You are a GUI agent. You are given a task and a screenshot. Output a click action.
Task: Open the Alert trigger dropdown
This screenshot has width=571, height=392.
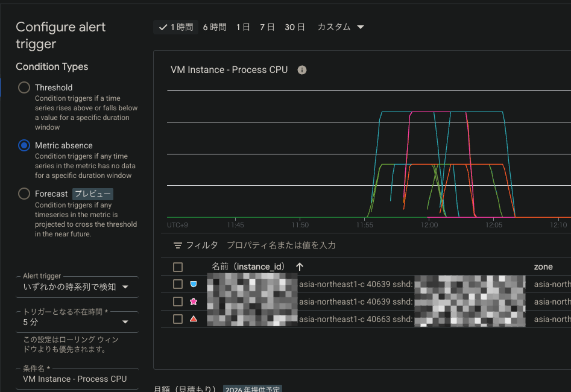[x=77, y=287]
